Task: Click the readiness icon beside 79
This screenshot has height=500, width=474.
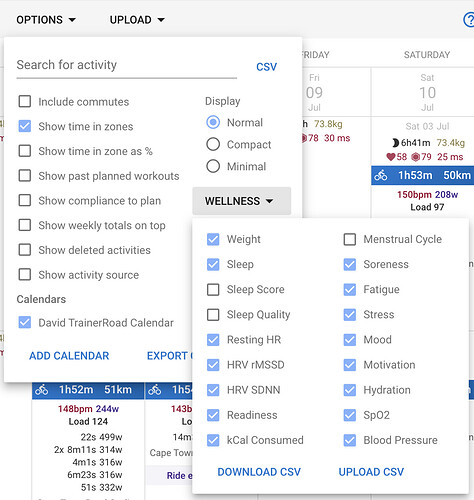Action: coord(415,157)
